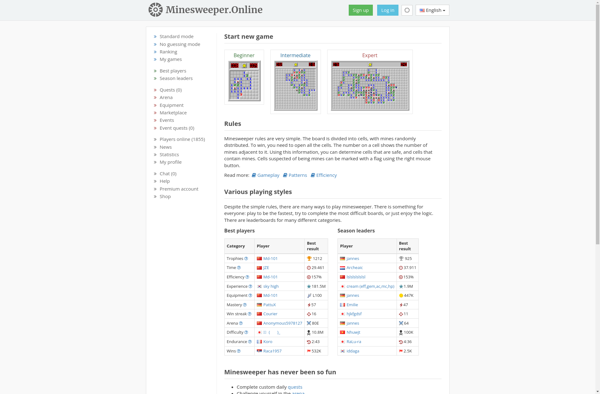Click the grey trophy icon beside 925

(401, 259)
